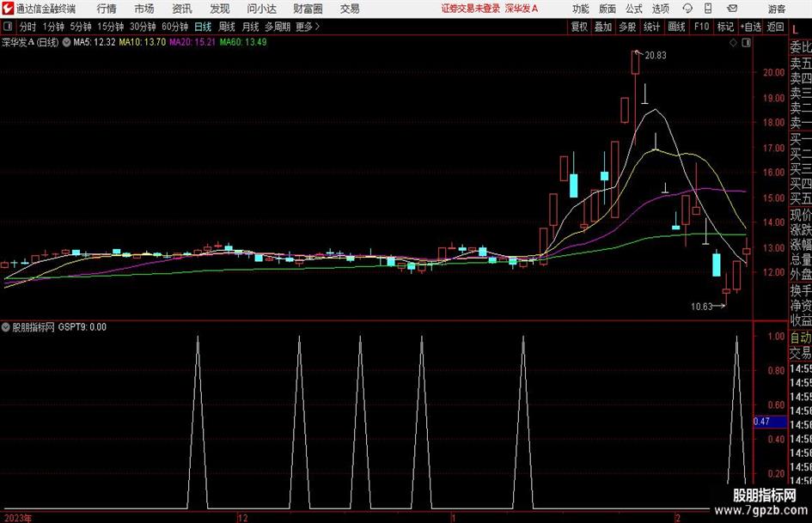Open the 选项 menu

point(661,9)
